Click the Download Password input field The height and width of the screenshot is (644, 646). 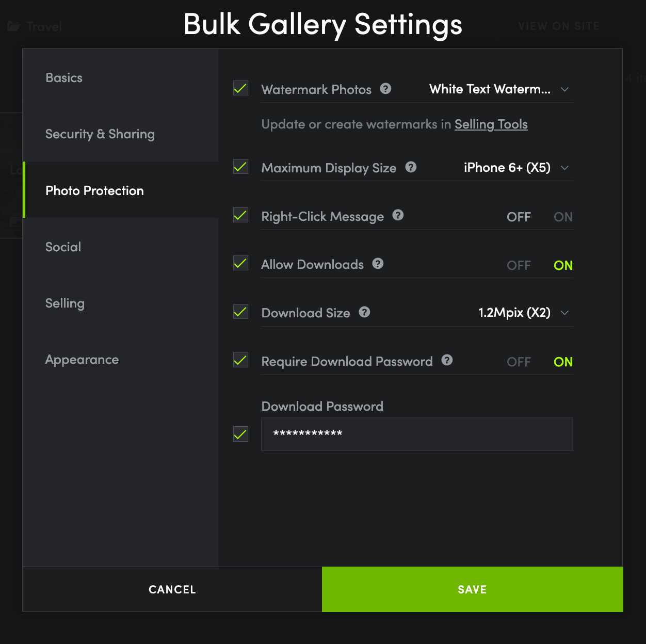417,434
